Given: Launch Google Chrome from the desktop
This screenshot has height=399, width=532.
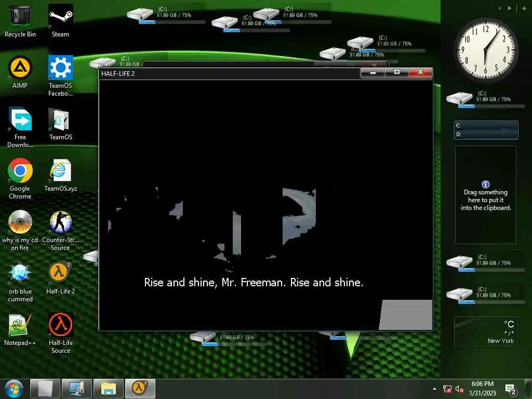Looking at the screenshot, I should pyautogui.click(x=20, y=179).
